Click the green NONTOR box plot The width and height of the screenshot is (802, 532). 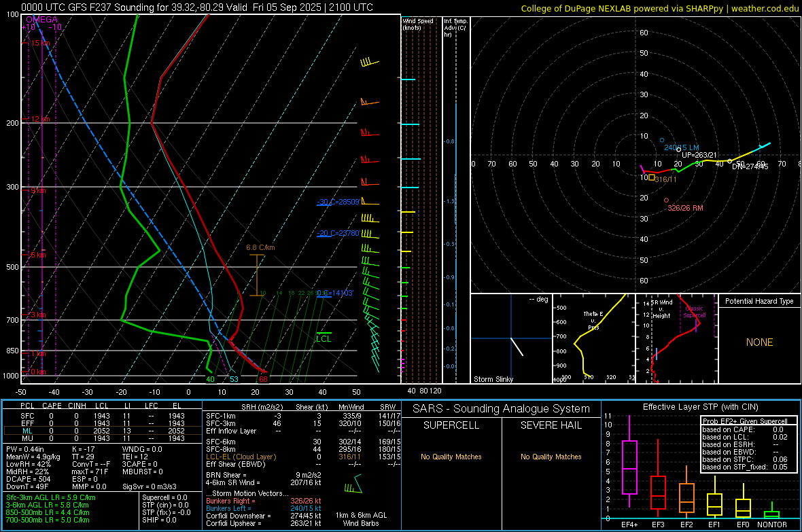(772, 512)
